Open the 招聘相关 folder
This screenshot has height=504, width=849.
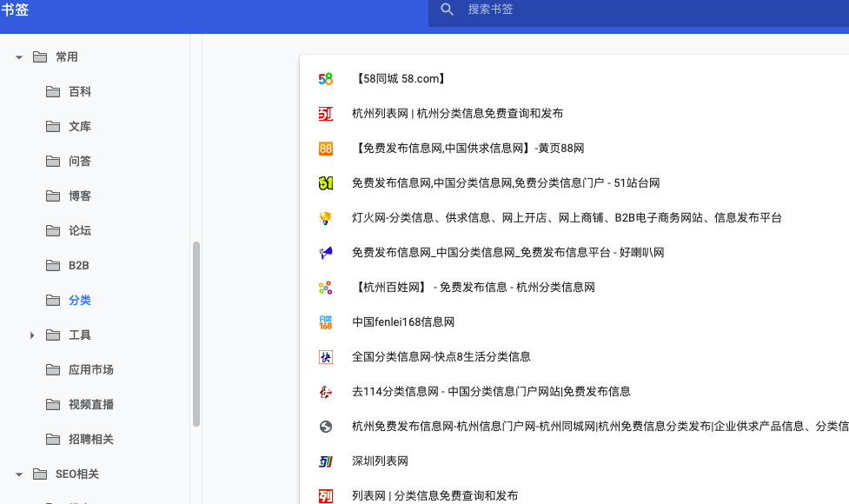[90, 440]
